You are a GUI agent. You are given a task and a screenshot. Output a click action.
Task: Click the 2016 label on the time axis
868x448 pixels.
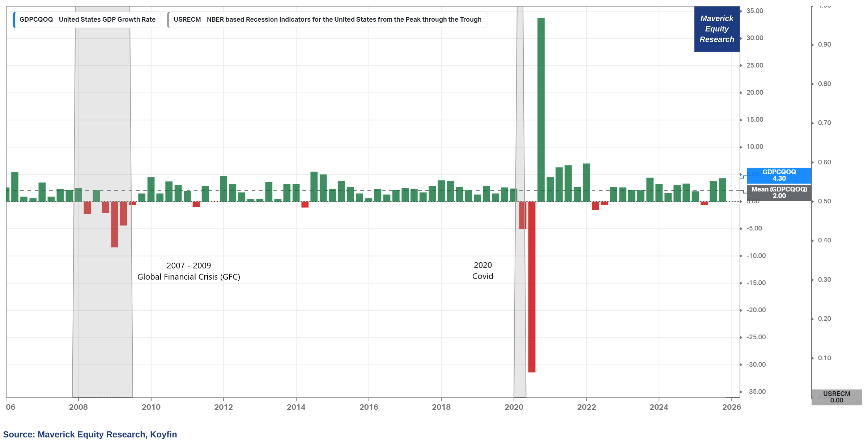pyautogui.click(x=369, y=407)
